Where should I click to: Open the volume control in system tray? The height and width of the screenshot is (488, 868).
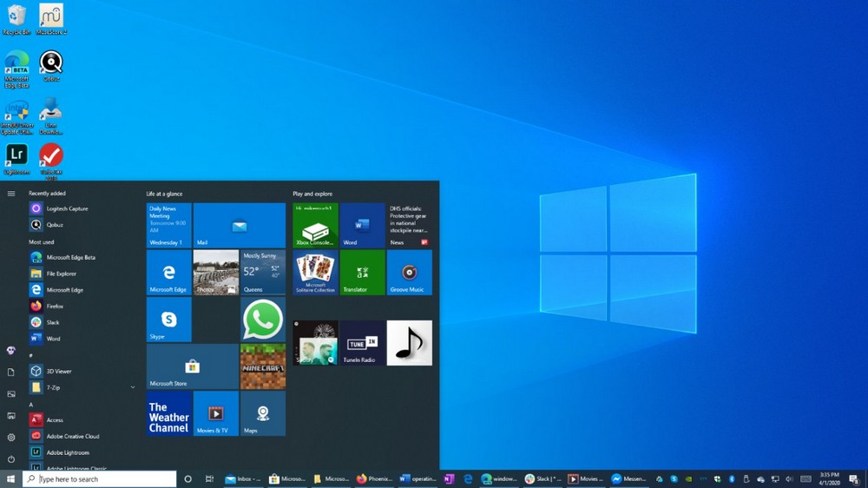[x=789, y=478]
